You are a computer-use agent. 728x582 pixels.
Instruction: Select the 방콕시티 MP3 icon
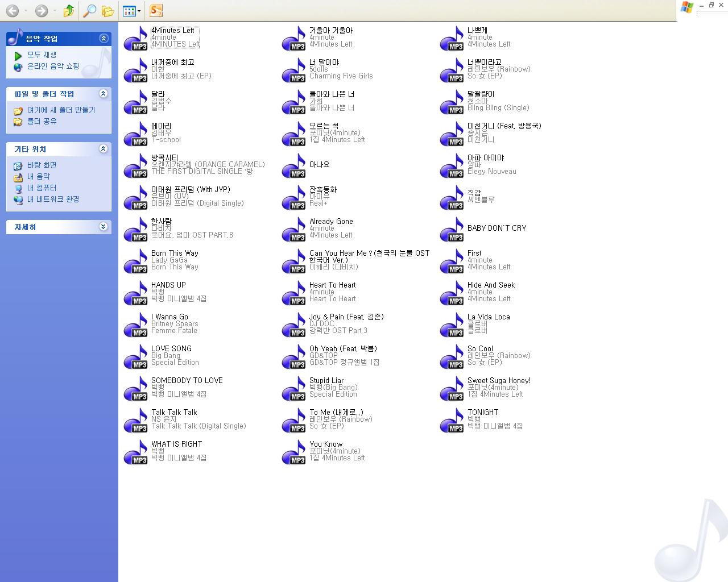tap(136, 165)
